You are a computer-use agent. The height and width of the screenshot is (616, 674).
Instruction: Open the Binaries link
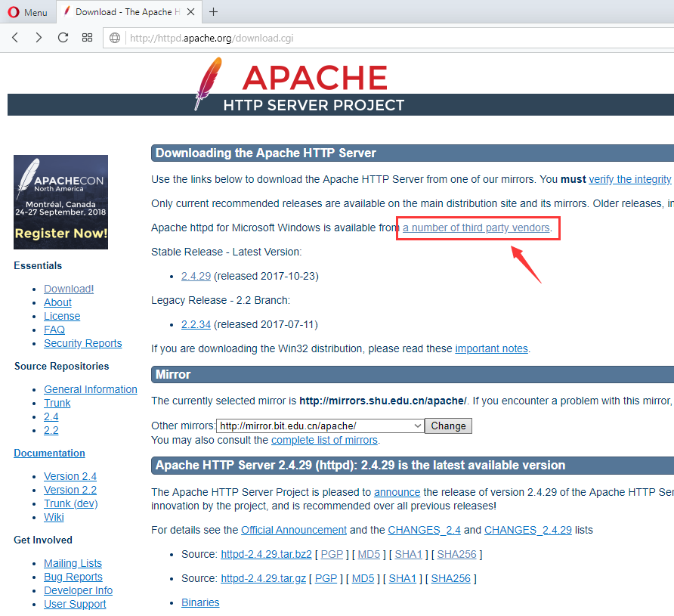coord(200,602)
